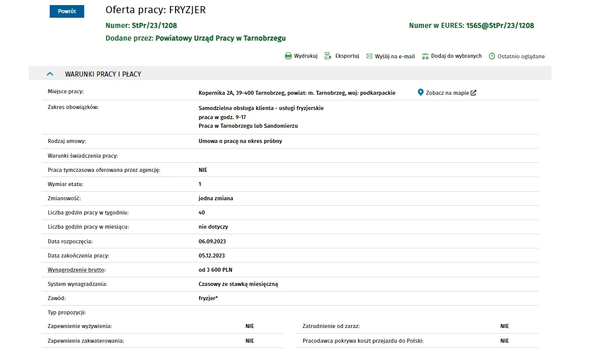Click the end date 05.12.2023

pyautogui.click(x=212, y=256)
